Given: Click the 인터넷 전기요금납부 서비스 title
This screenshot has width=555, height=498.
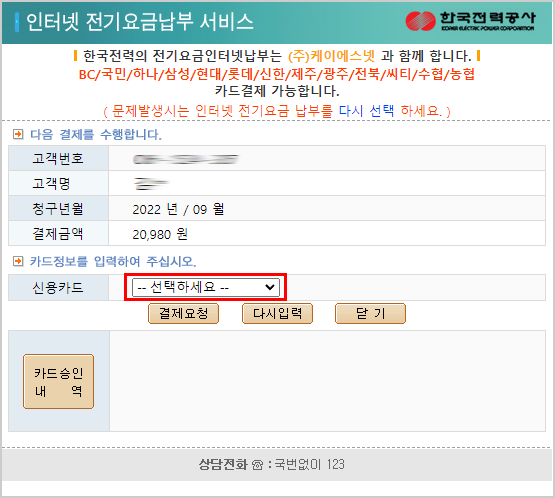Looking at the screenshot, I should [140, 22].
